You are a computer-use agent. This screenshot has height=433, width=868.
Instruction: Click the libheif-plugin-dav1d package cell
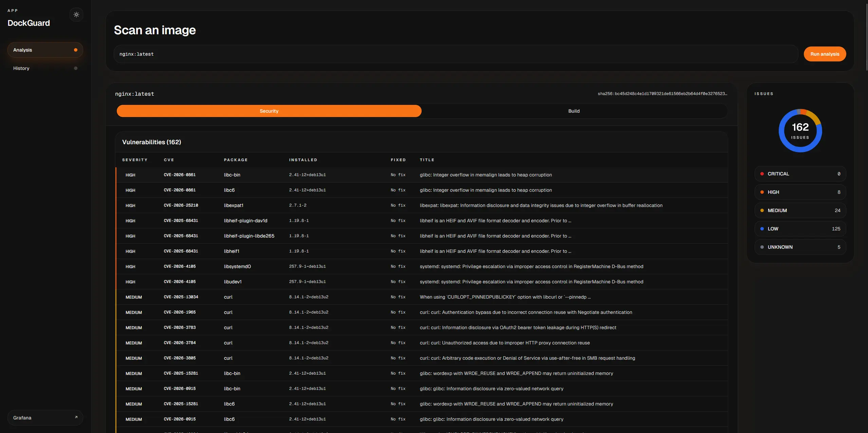coord(245,221)
